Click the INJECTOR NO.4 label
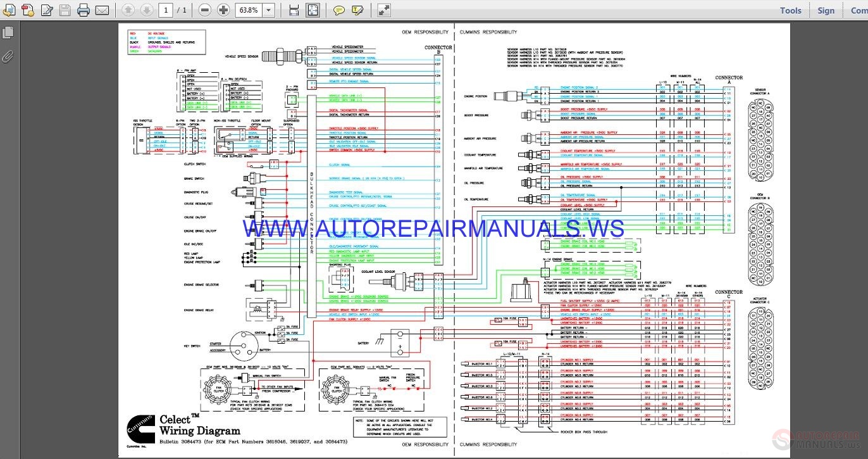This screenshot has height=459, width=868. click(x=481, y=419)
